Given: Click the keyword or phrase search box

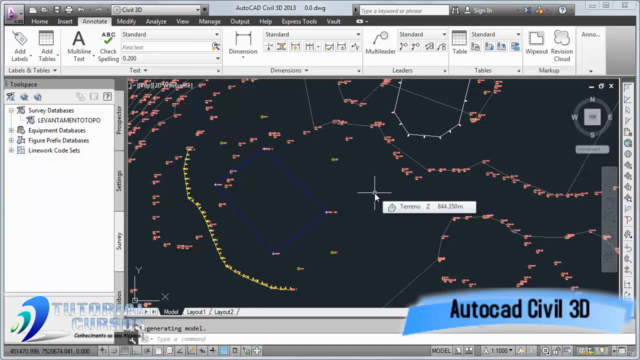Looking at the screenshot, I should [x=404, y=10].
